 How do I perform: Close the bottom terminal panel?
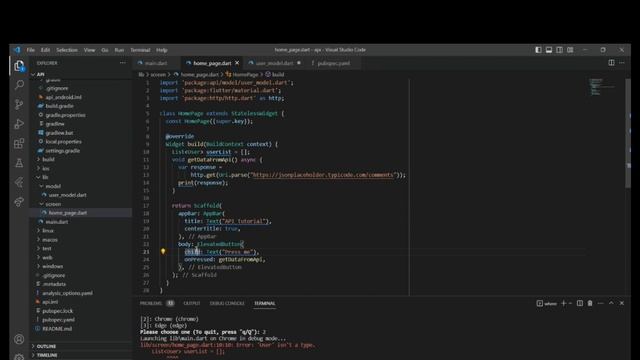pos(622,303)
